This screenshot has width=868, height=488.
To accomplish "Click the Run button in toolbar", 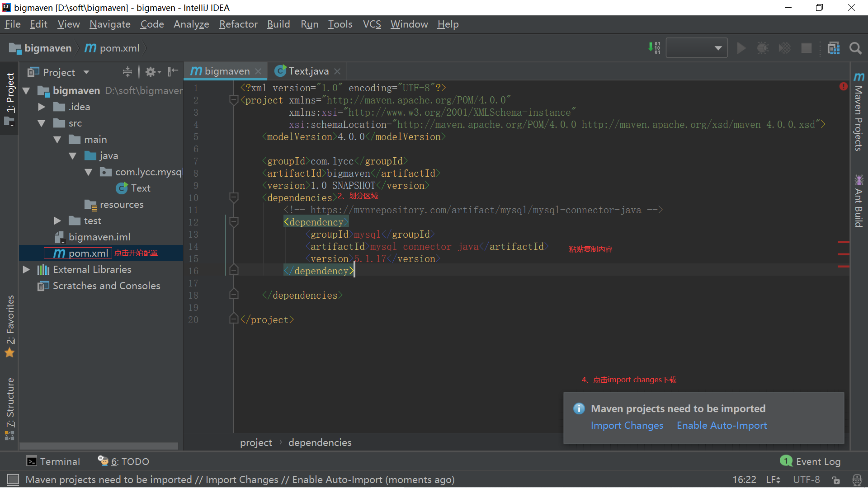I will [x=741, y=48].
